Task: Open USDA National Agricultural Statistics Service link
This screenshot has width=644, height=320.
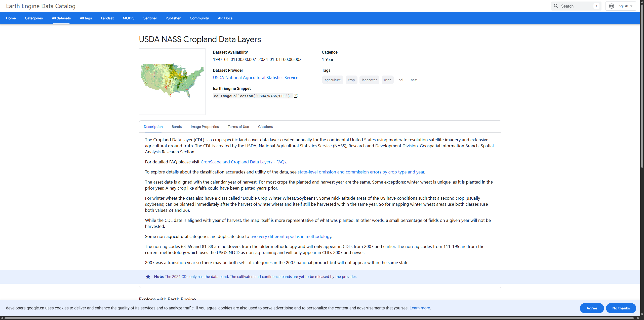Action: pyautogui.click(x=255, y=78)
